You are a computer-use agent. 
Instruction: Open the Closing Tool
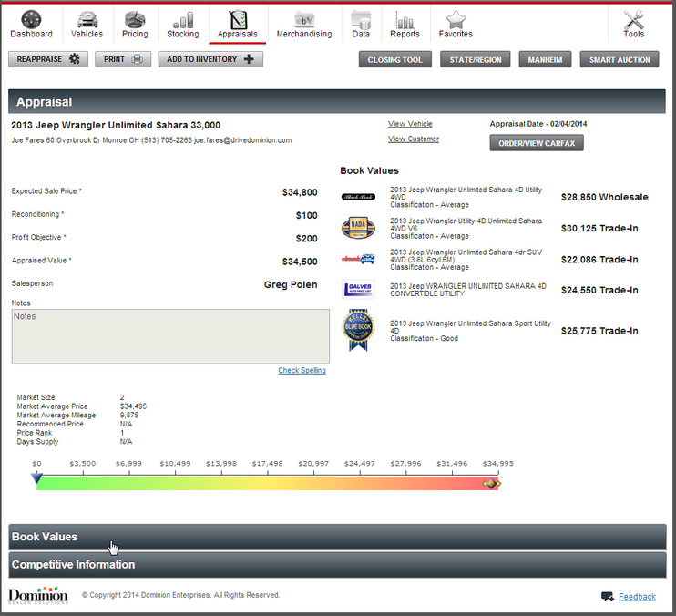[395, 59]
